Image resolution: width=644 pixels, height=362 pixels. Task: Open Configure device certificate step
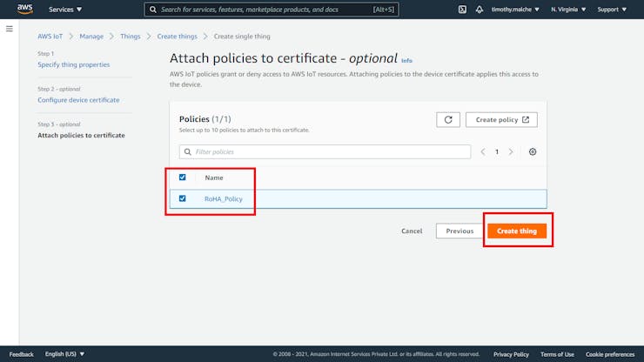(78, 100)
